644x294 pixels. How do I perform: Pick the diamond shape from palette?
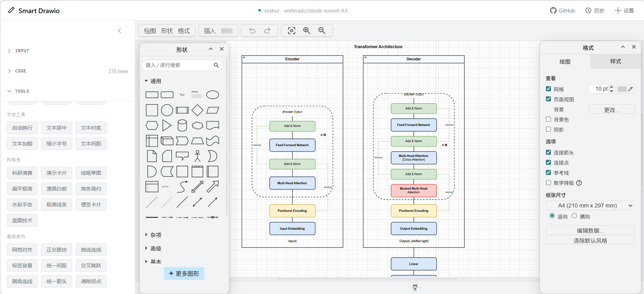(197, 110)
